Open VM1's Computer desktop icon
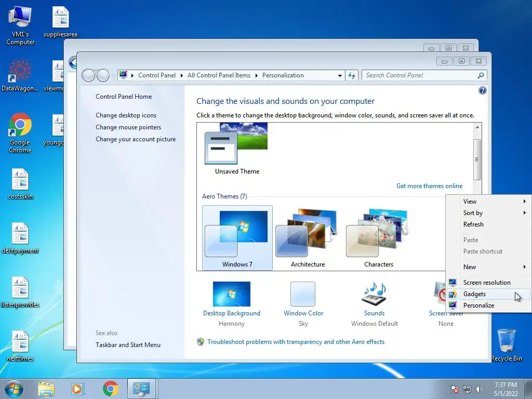The width and height of the screenshot is (532, 399). (x=20, y=25)
